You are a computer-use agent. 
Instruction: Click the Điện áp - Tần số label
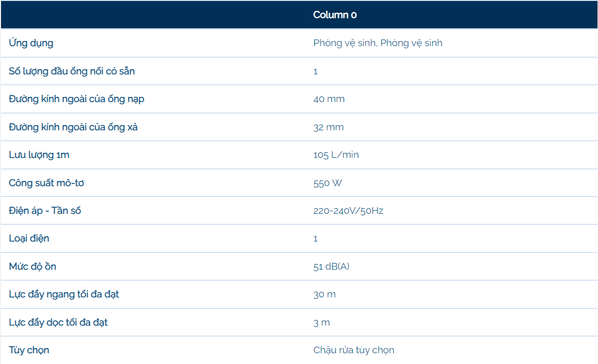[x=45, y=211]
